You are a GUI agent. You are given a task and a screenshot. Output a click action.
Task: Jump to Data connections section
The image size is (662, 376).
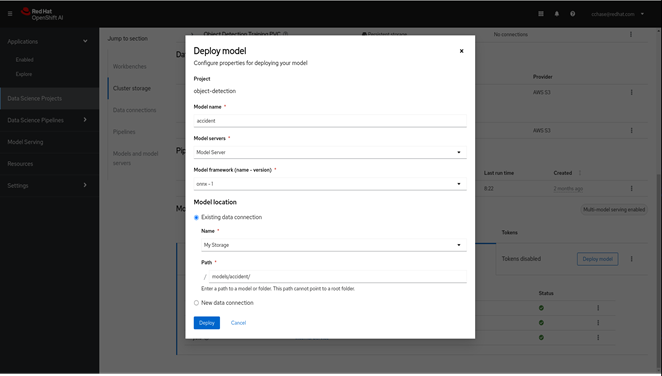coord(134,110)
